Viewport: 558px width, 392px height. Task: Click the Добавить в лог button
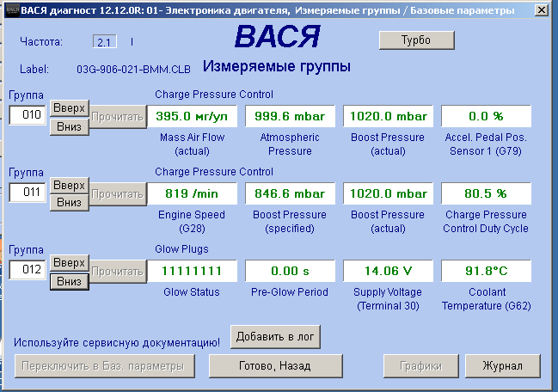pos(275,337)
